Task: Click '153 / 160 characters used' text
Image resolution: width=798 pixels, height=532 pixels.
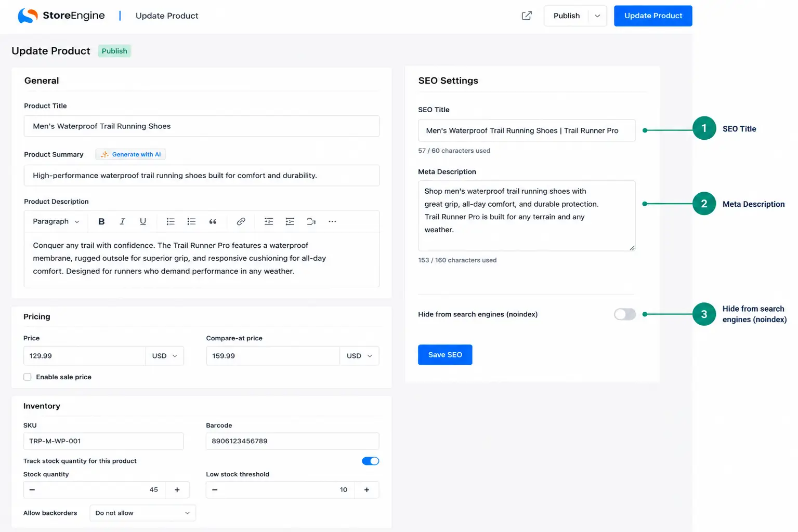Action: [x=457, y=260]
